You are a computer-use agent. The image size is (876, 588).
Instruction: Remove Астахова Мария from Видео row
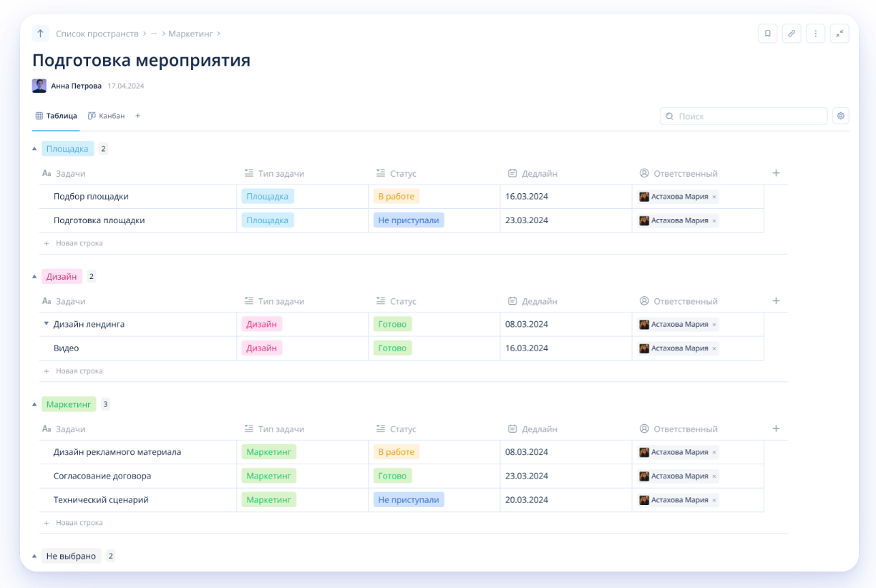pyautogui.click(x=714, y=348)
